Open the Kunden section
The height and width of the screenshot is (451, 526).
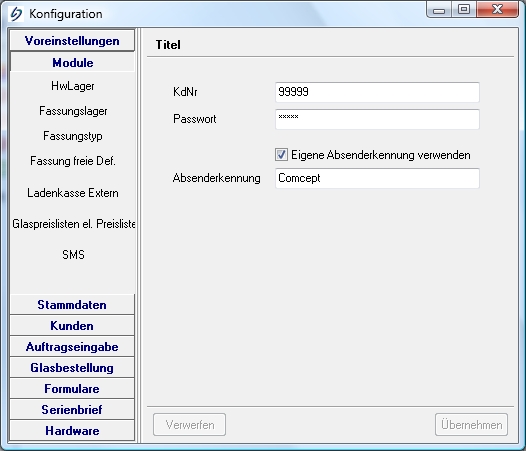click(x=72, y=325)
